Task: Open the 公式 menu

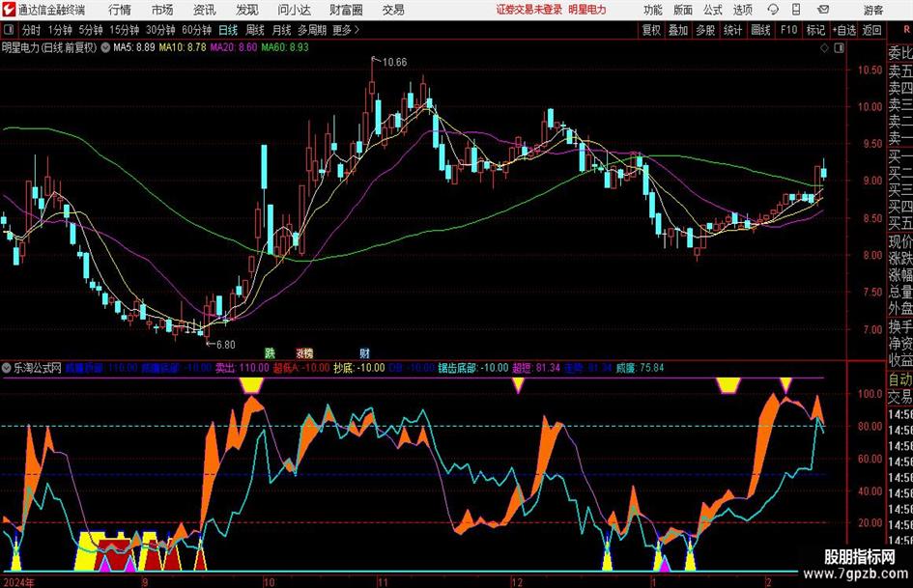Action: point(713,10)
